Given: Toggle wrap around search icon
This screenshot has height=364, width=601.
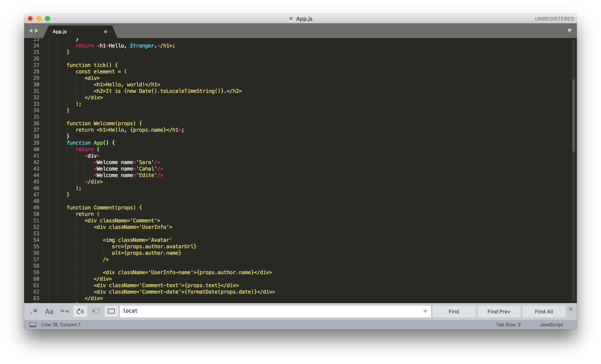Looking at the screenshot, I should point(80,312).
